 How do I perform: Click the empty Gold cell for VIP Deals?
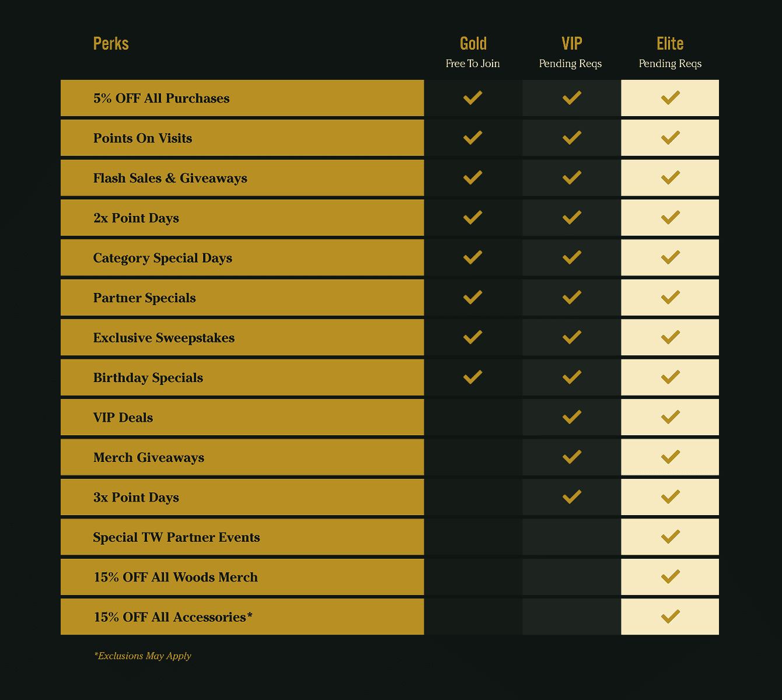(473, 417)
